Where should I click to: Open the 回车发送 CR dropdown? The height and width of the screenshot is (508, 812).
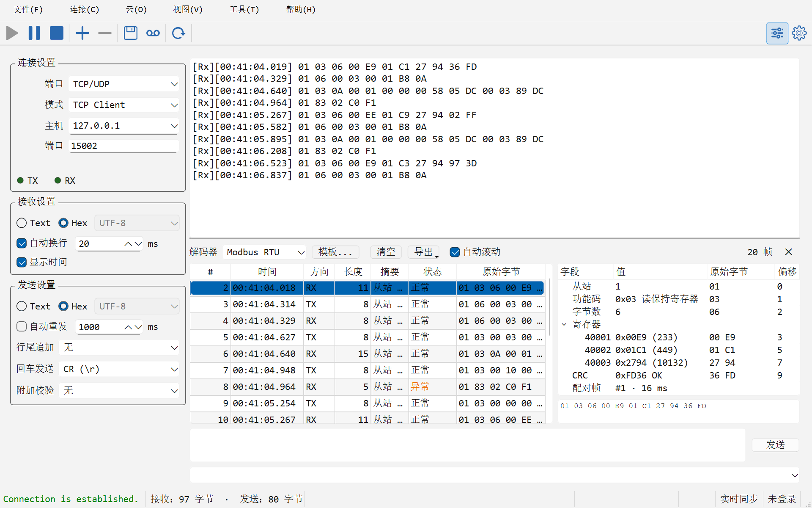click(x=119, y=369)
